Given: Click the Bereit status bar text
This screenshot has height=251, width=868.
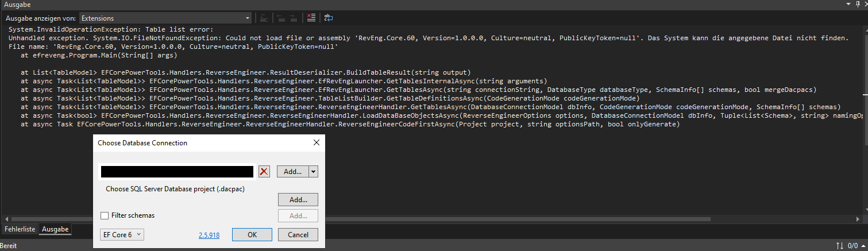Looking at the screenshot, I should [x=9, y=246].
